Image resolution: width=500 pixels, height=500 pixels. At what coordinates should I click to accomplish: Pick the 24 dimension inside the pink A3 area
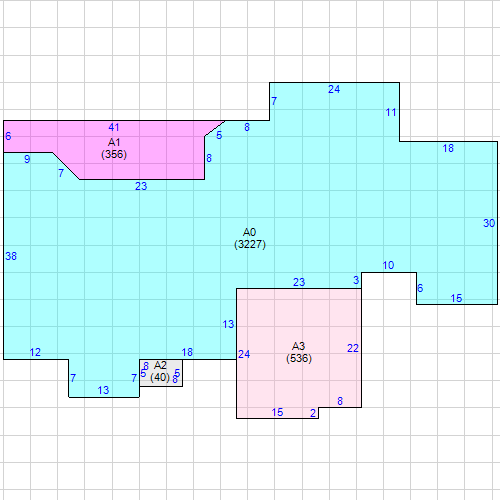coord(244,354)
